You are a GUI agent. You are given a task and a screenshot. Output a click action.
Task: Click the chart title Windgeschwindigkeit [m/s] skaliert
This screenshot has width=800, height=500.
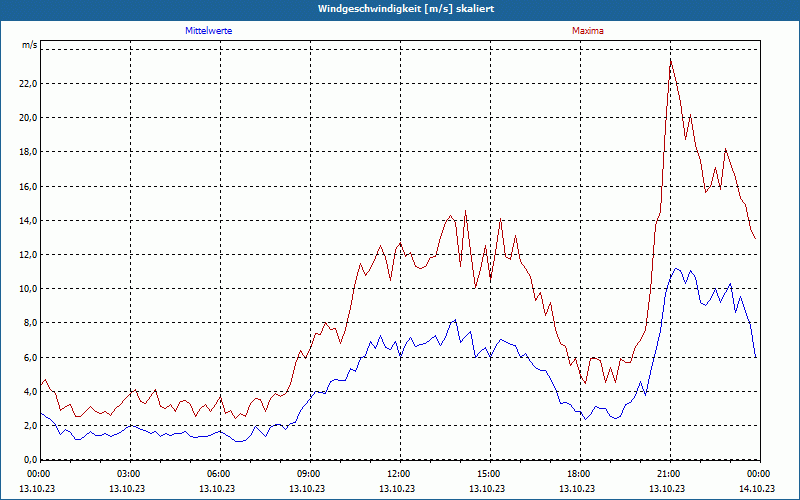[x=406, y=9]
